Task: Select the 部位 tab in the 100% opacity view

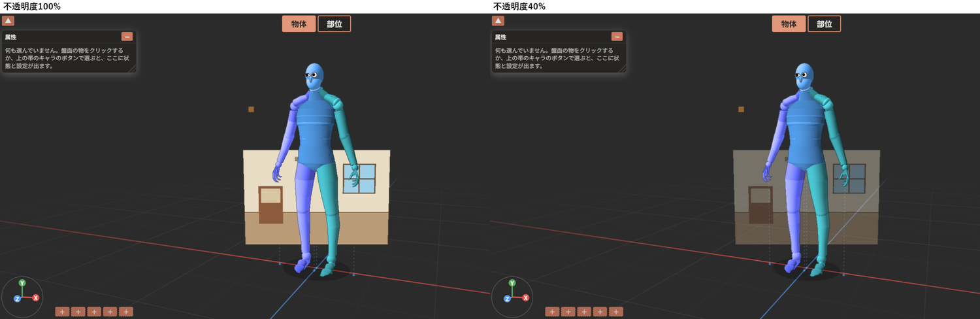Action: point(335,24)
